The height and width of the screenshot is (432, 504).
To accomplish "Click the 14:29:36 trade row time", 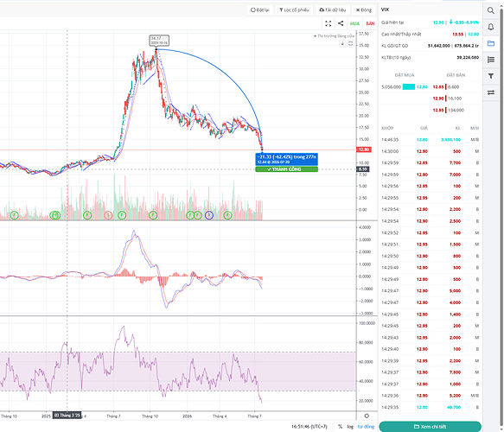I will (x=390, y=396).
